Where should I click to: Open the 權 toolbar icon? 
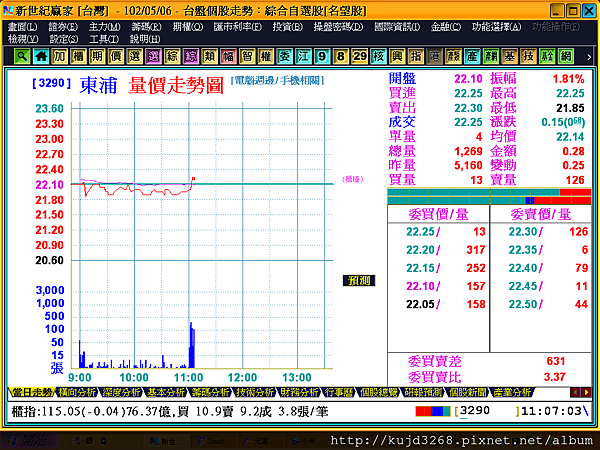[x=266, y=56]
